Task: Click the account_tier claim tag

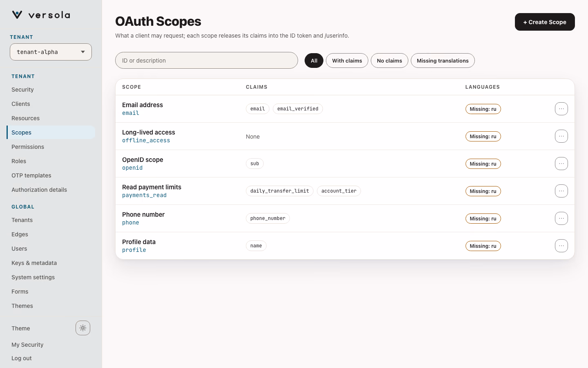Action: (339, 191)
